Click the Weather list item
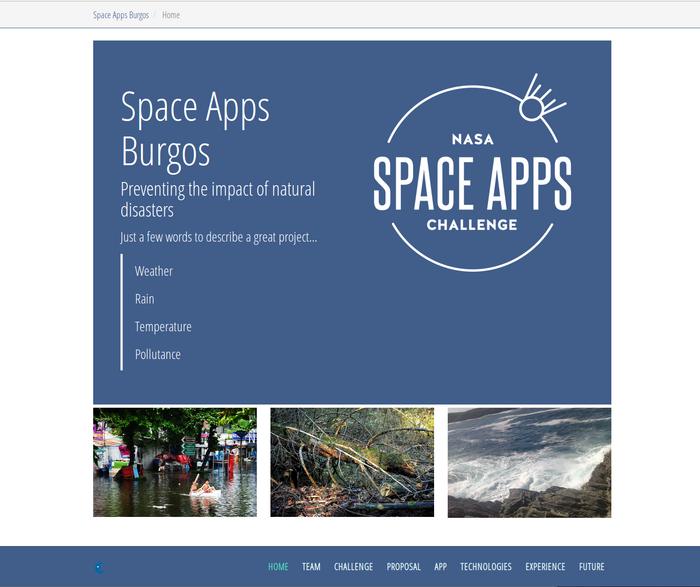The image size is (700, 587). [x=154, y=271]
